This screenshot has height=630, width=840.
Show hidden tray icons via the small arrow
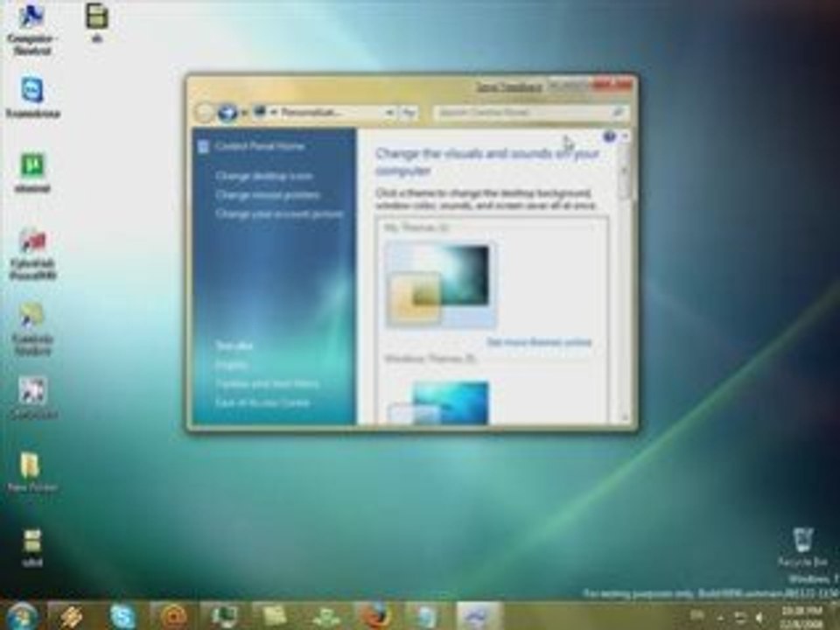tap(720, 618)
